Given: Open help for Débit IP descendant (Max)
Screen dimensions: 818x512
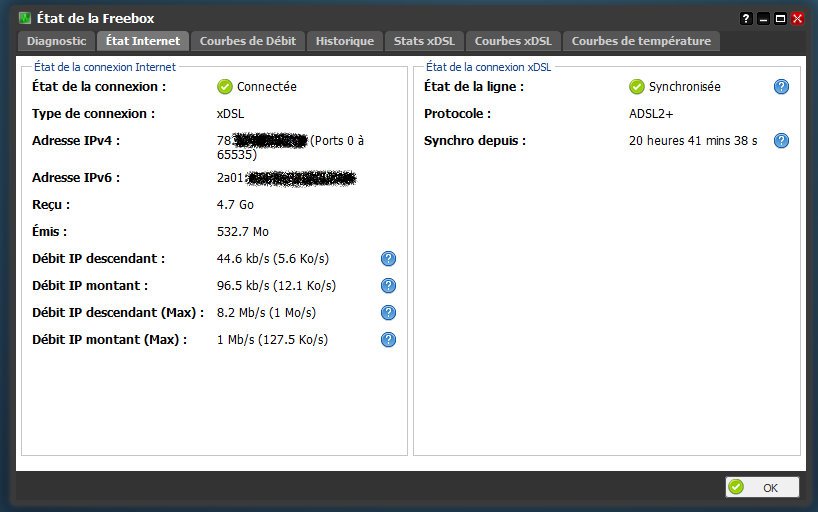Looking at the screenshot, I should (388, 313).
